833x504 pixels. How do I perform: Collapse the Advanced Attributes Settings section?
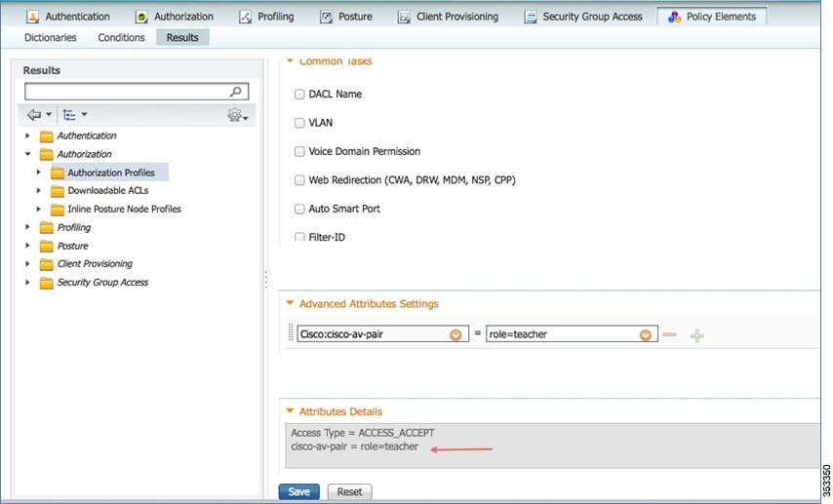[x=290, y=303]
